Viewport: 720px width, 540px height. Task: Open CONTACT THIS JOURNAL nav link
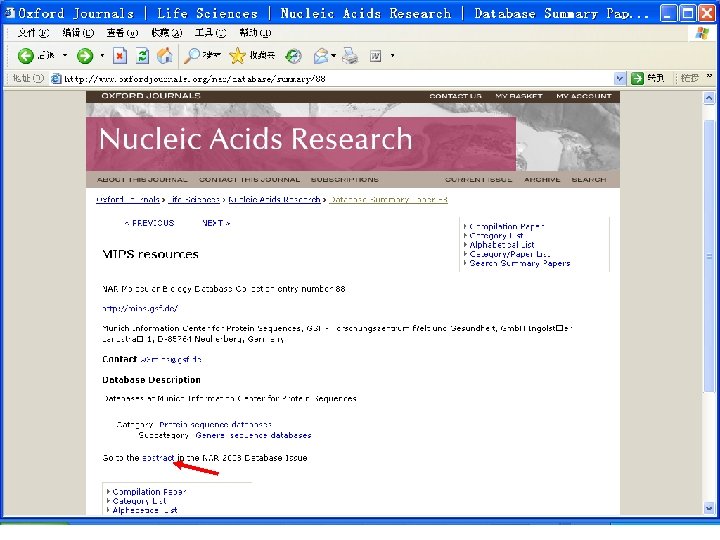coord(249,180)
